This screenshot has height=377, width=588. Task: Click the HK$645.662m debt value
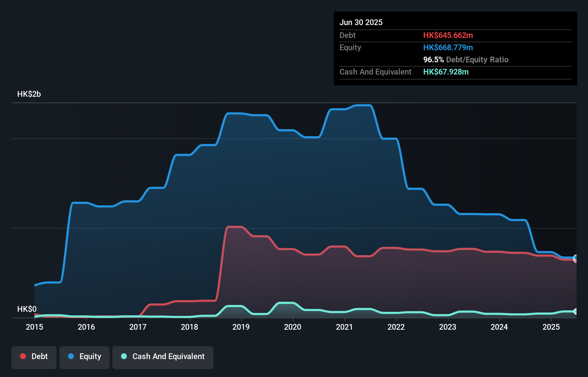click(448, 35)
